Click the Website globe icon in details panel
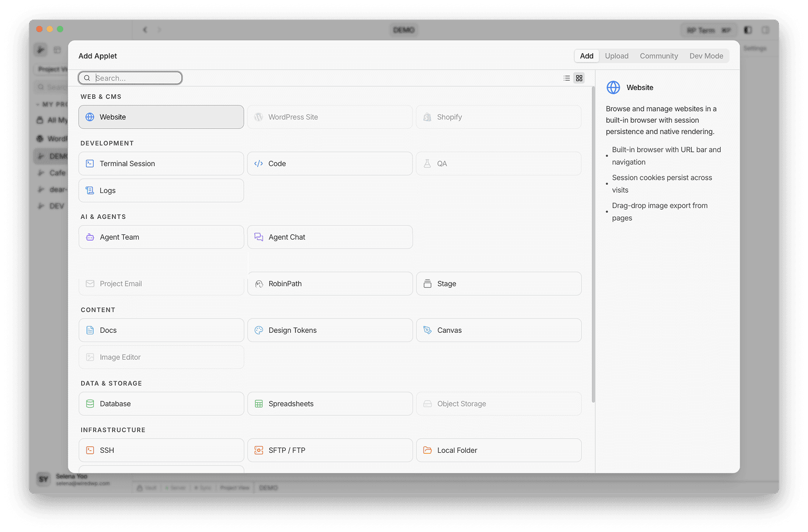This screenshot has height=532, width=808. [613, 87]
